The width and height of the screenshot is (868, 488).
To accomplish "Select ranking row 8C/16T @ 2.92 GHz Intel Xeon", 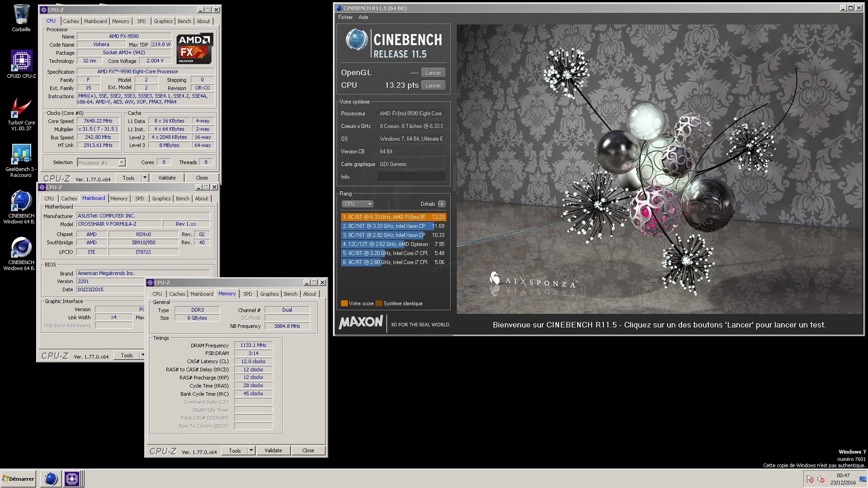I will click(393, 235).
